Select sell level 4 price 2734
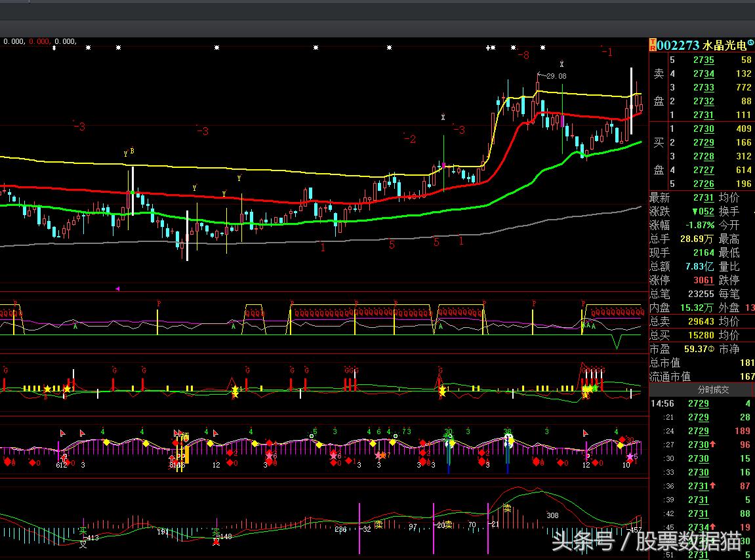This screenshot has width=755, height=560. (703, 73)
